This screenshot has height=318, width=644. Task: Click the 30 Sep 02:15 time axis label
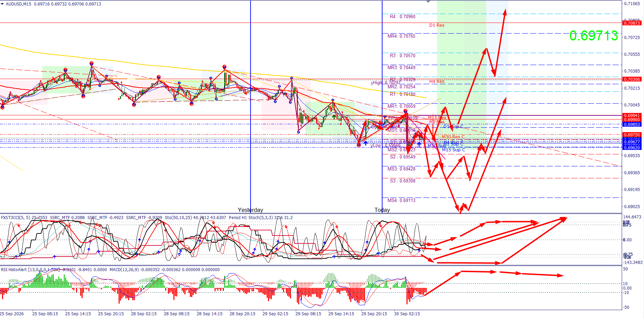click(407, 314)
